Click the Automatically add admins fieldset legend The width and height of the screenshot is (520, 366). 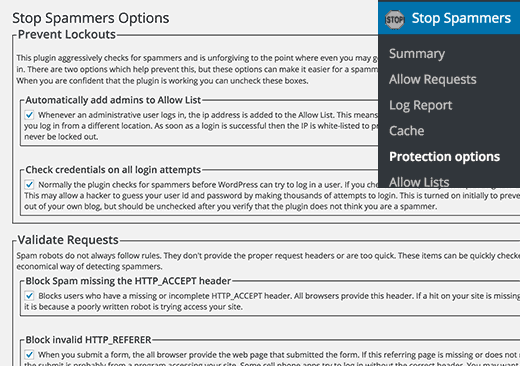[x=113, y=100]
